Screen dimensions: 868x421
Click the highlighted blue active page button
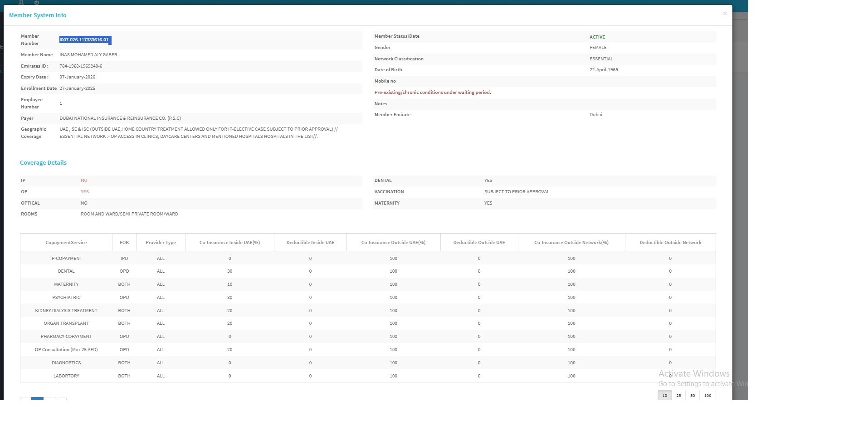[37, 399]
